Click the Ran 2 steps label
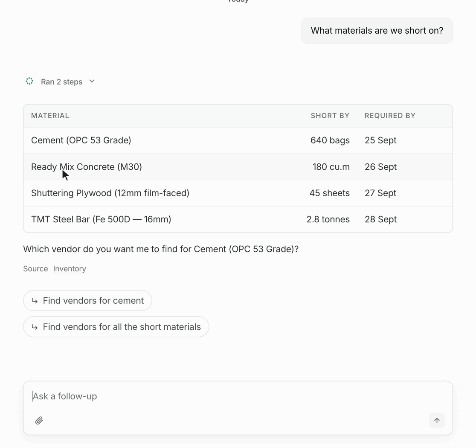The width and height of the screenshot is (476, 448). (x=61, y=81)
